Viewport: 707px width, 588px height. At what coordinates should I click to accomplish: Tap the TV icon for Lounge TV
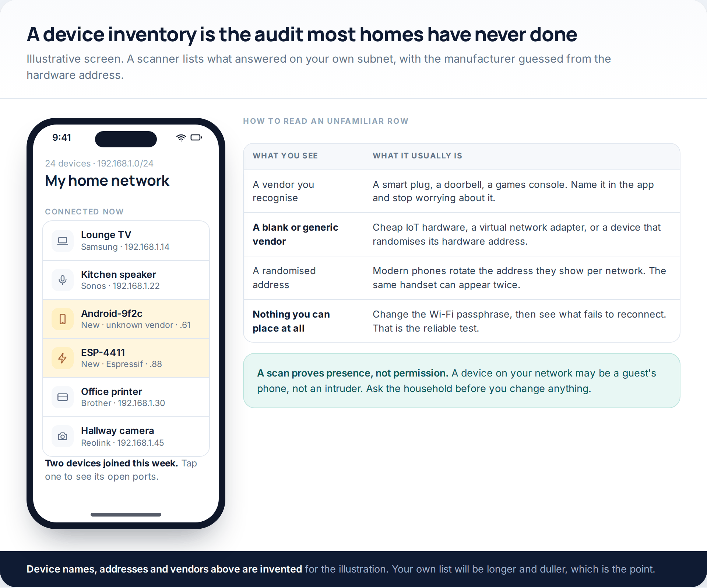point(63,241)
